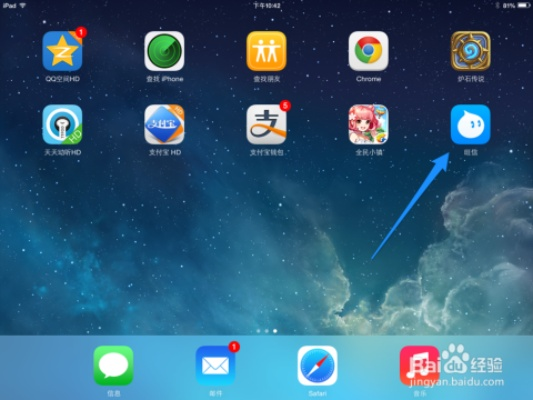Tap the 支付宝 HD label text
Viewport: 533px width, 400px height.
165,152
